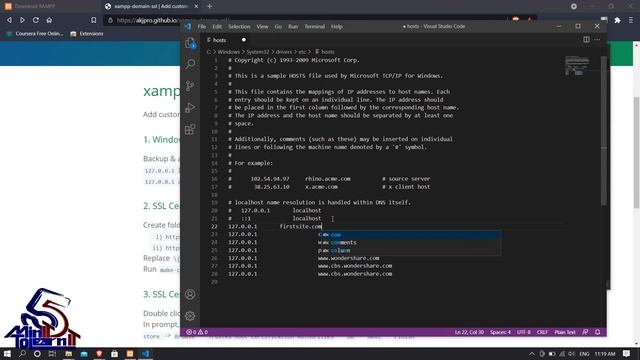
Task: Open a new browser tab
Action: (209, 6)
